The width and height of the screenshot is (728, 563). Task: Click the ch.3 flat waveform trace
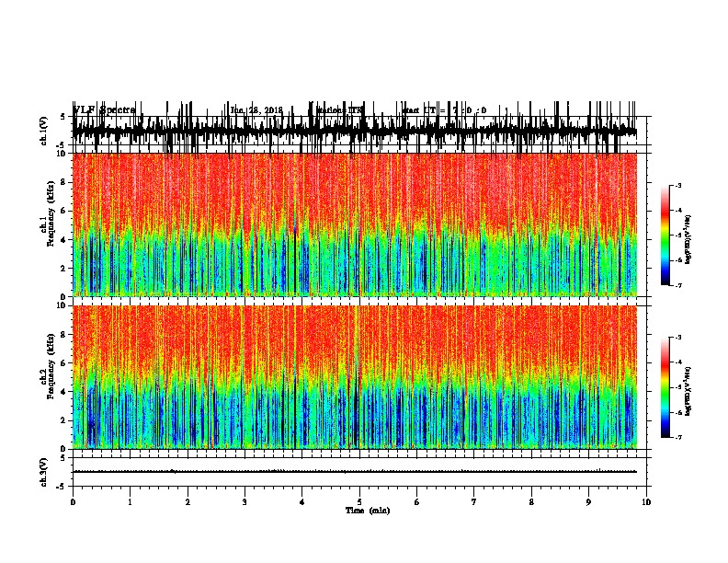[x=355, y=472]
